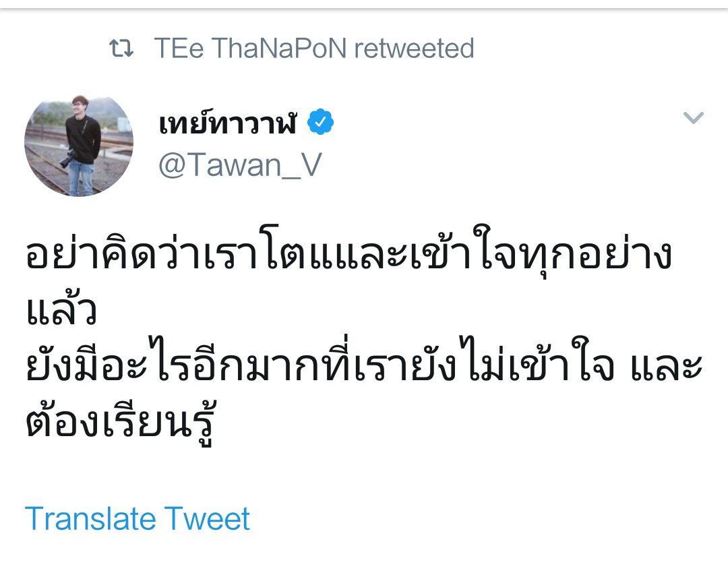Open TEe ThaNaPoN's profile from retweet line
Viewport: 728px width, 575px height.
click(x=250, y=49)
